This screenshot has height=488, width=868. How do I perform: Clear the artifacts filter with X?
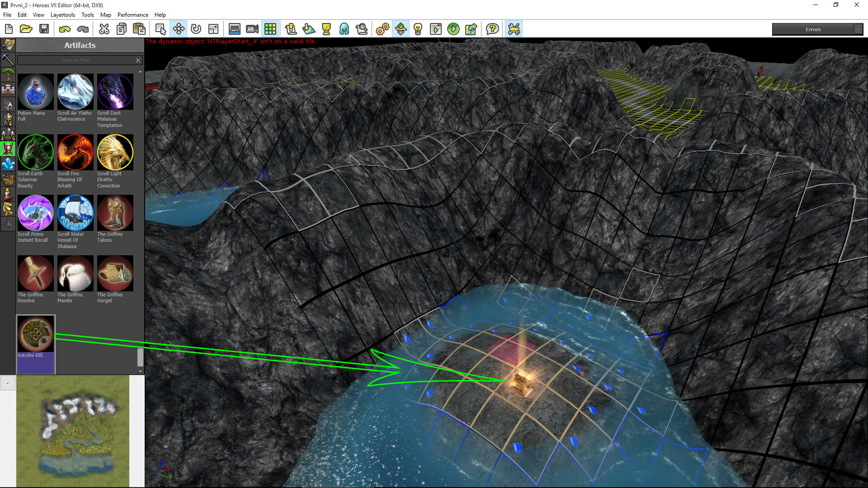(138, 60)
